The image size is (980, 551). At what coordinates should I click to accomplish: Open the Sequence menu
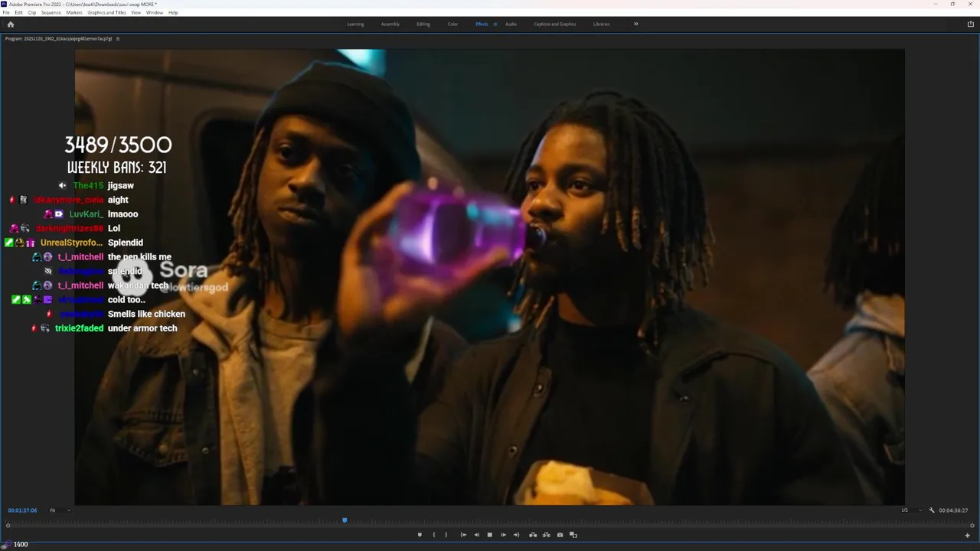click(51, 12)
